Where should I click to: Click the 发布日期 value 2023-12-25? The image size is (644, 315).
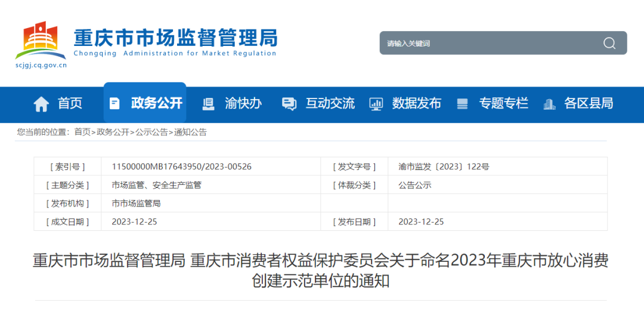click(x=421, y=222)
